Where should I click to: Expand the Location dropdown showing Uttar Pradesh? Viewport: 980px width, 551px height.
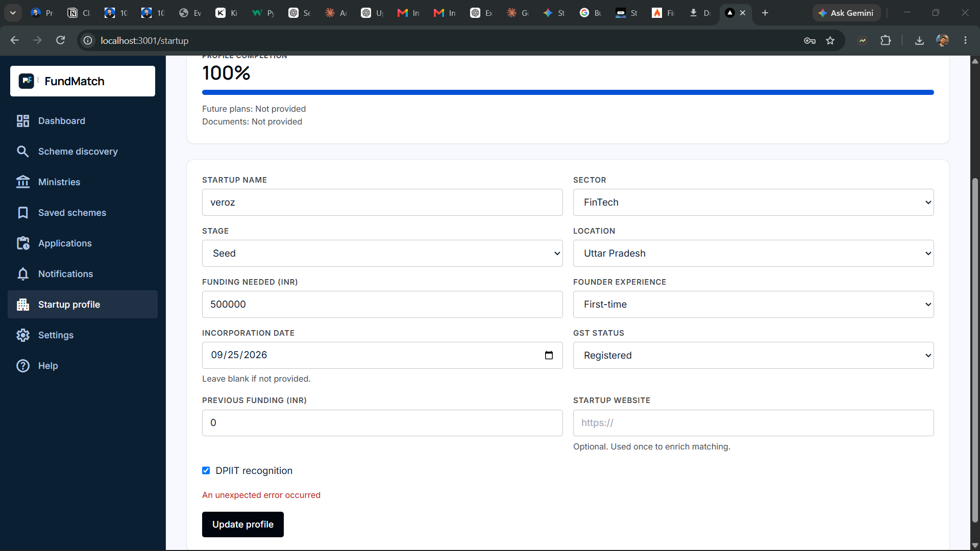point(753,254)
